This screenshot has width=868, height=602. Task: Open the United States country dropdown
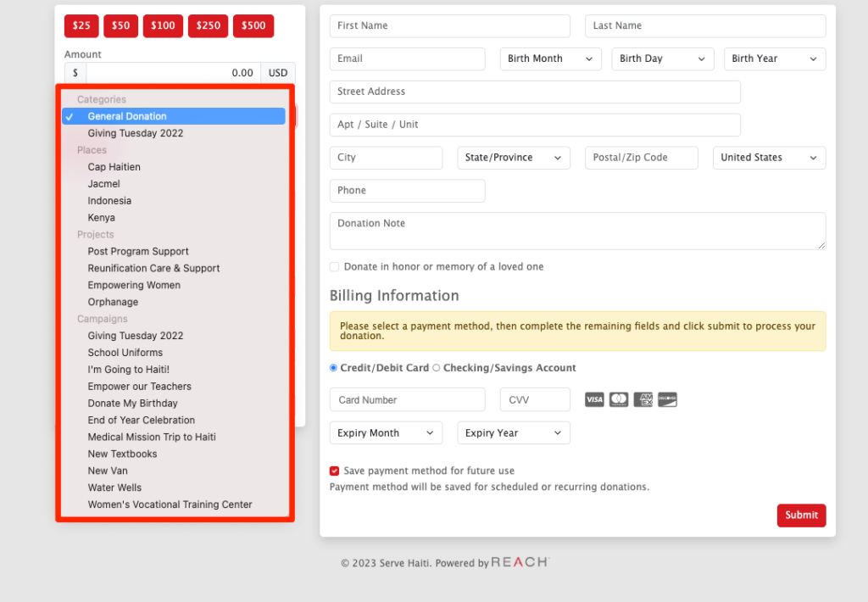click(769, 158)
